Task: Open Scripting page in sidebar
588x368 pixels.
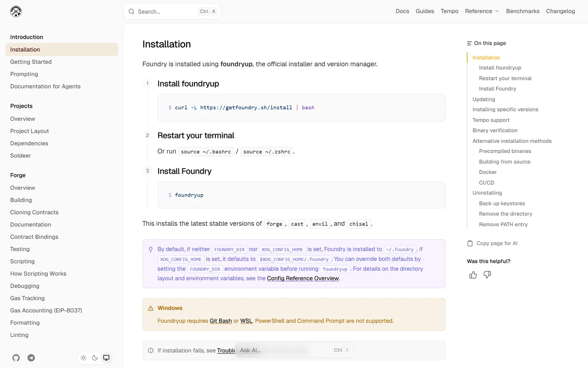Action: pyautogui.click(x=22, y=262)
